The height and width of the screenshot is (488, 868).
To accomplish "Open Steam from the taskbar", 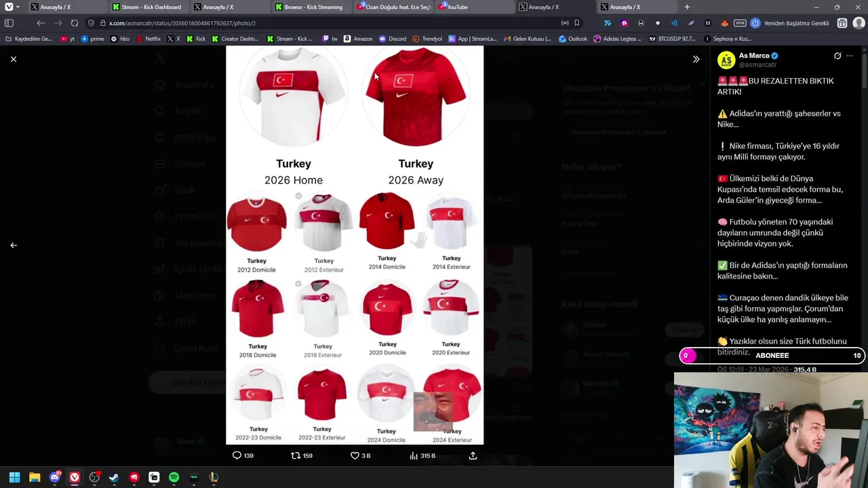I will click(x=114, y=477).
